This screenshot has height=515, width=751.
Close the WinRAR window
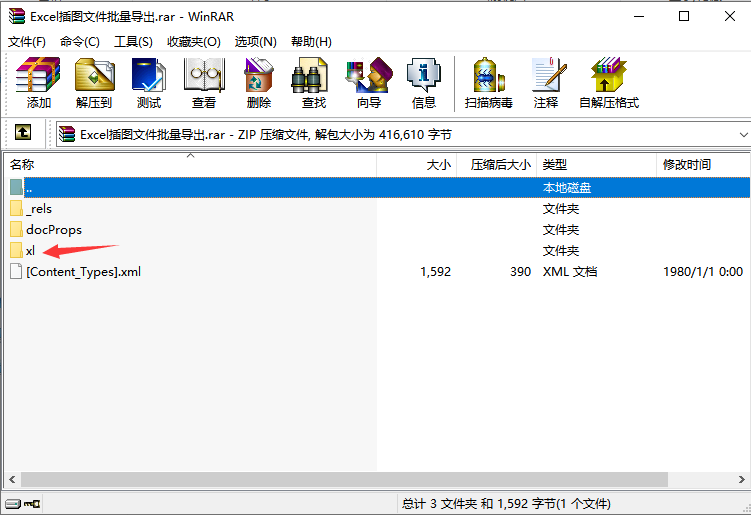point(730,16)
